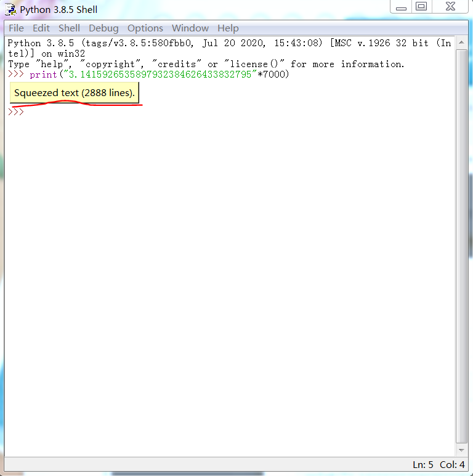473x476 pixels.
Task: Click the print statement with 7000 multiplier
Action: click(x=160, y=75)
